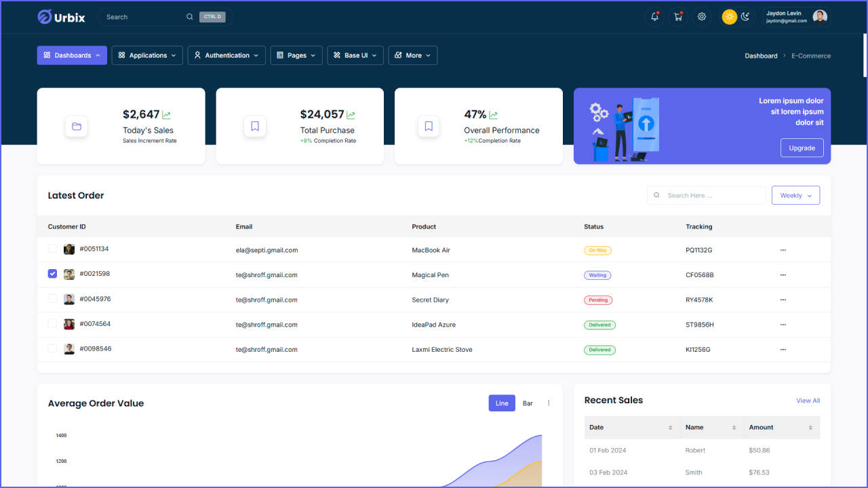
Task: Open the Authentication menu
Action: [226, 55]
